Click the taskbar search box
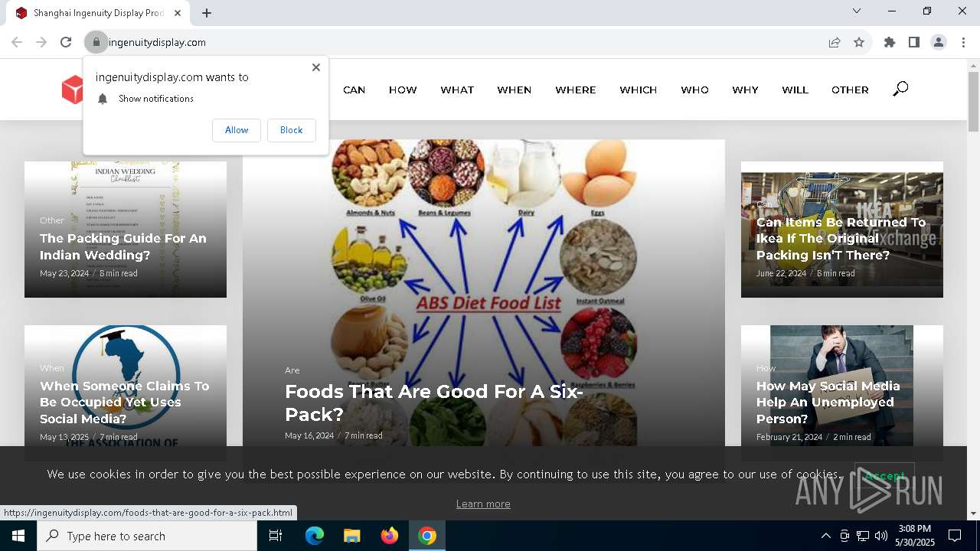 (x=147, y=536)
